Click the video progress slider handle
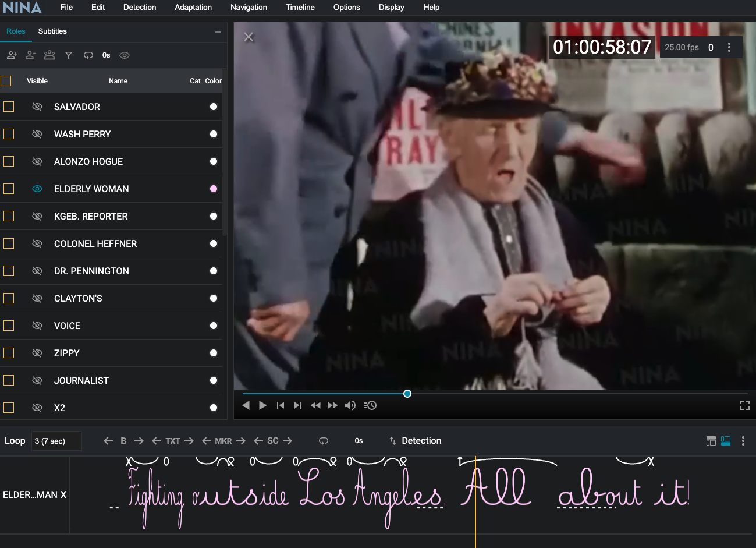This screenshot has width=756, height=548. pyautogui.click(x=407, y=394)
